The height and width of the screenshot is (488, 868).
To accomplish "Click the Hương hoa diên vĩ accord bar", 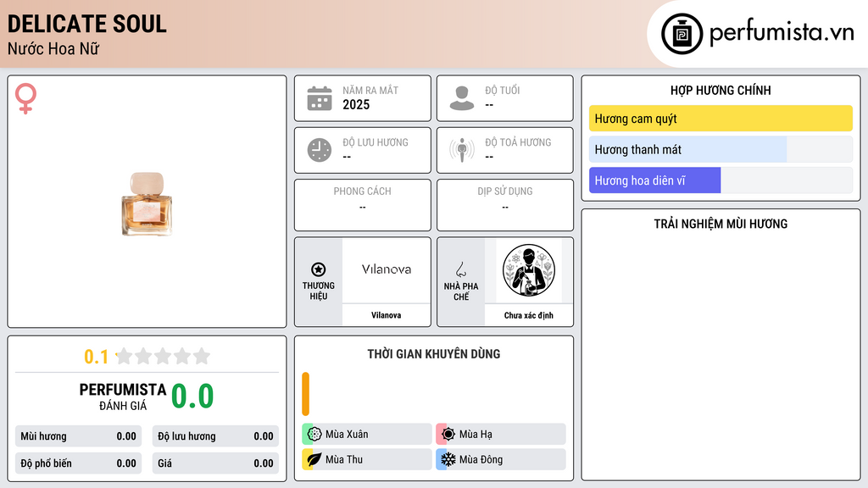I will click(721, 180).
